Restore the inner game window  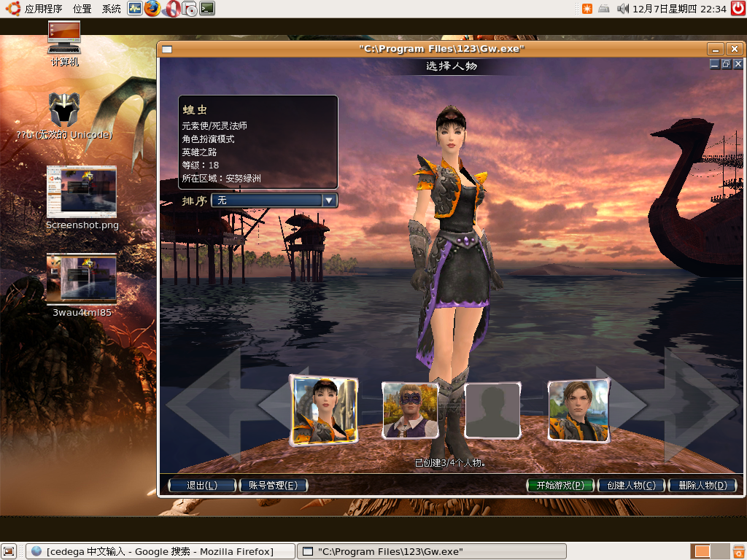click(x=726, y=64)
